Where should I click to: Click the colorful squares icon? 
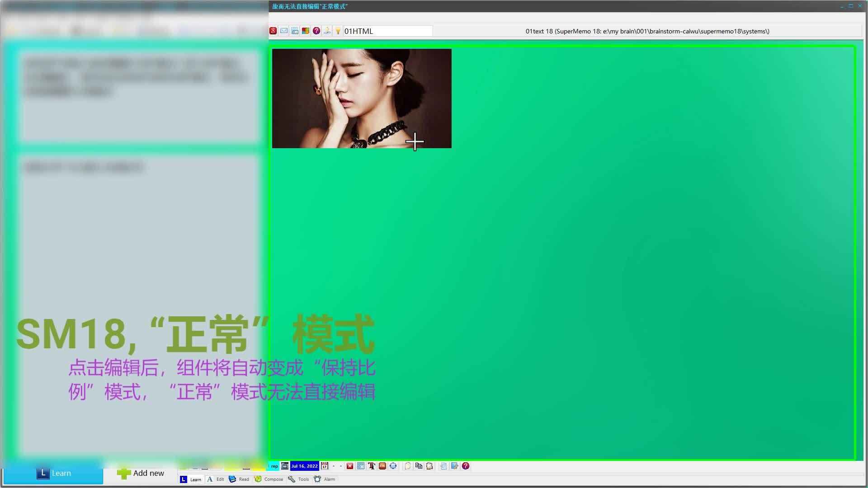[306, 31]
